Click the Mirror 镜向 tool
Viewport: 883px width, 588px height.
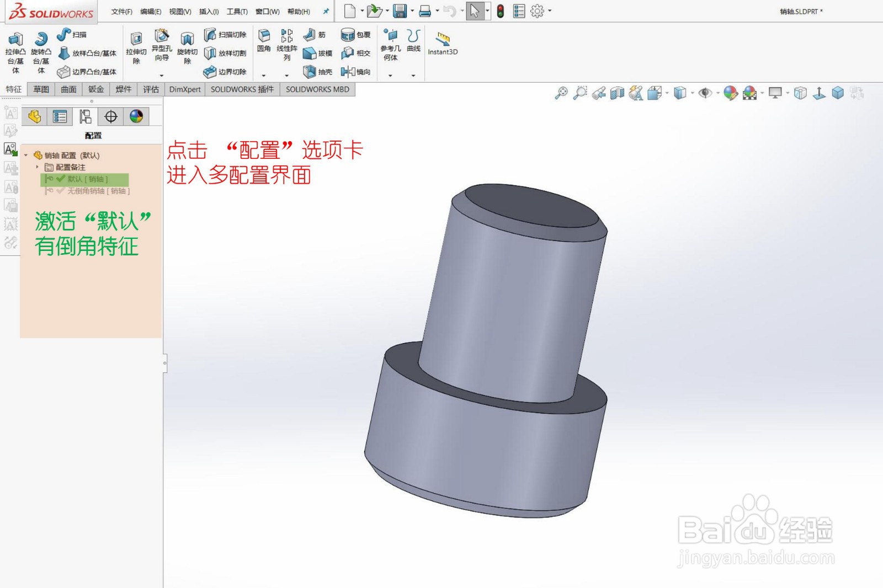point(356,72)
